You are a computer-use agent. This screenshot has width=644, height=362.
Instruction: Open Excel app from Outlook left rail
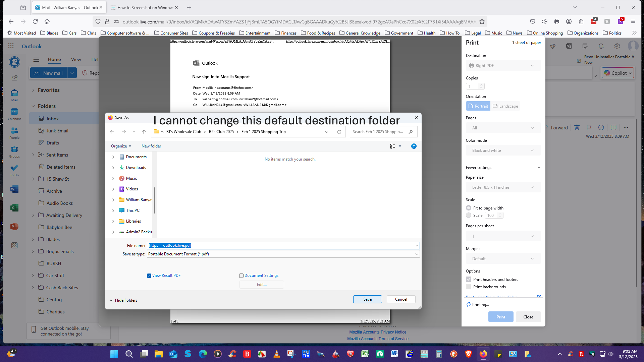tap(14, 208)
